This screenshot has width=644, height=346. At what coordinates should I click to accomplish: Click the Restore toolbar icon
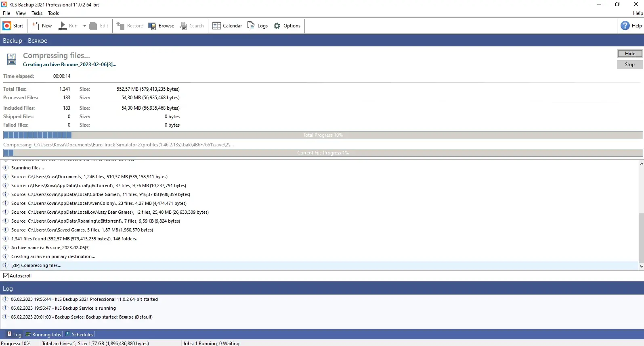(x=120, y=26)
